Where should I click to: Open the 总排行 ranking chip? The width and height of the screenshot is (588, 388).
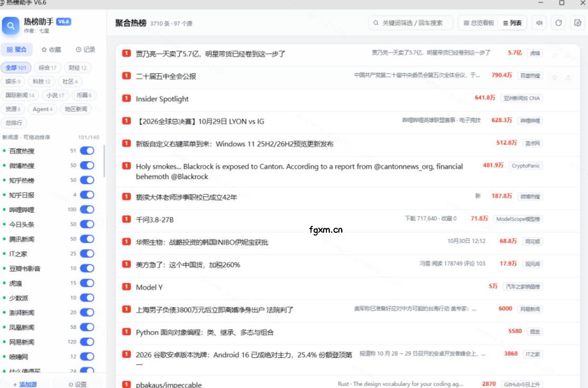(14, 122)
